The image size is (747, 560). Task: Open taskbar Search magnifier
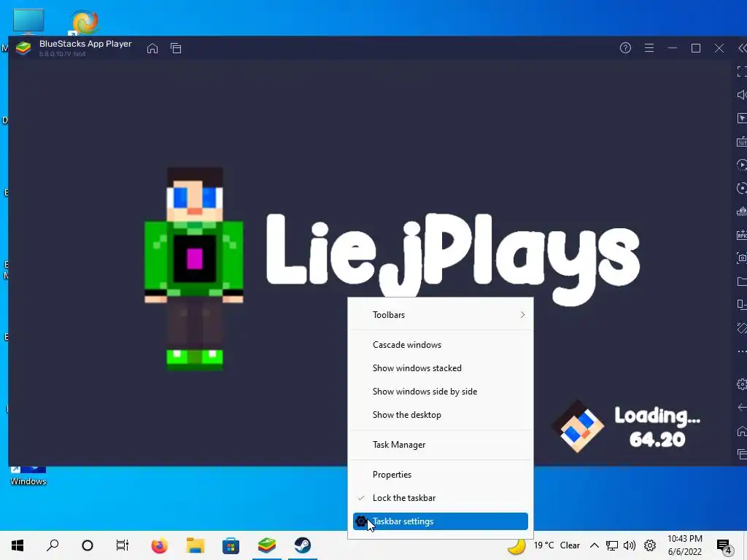tap(53, 545)
